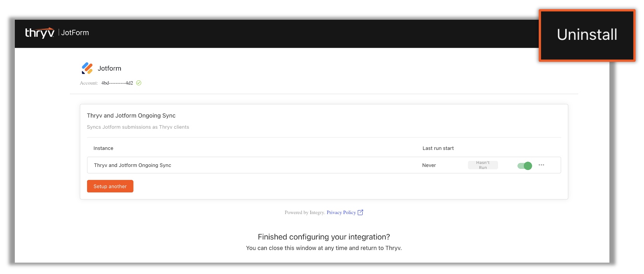This screenshot has height=274, width=644.
Task: Click the account ID 4bd----------4d2
Action: point(117,83)
